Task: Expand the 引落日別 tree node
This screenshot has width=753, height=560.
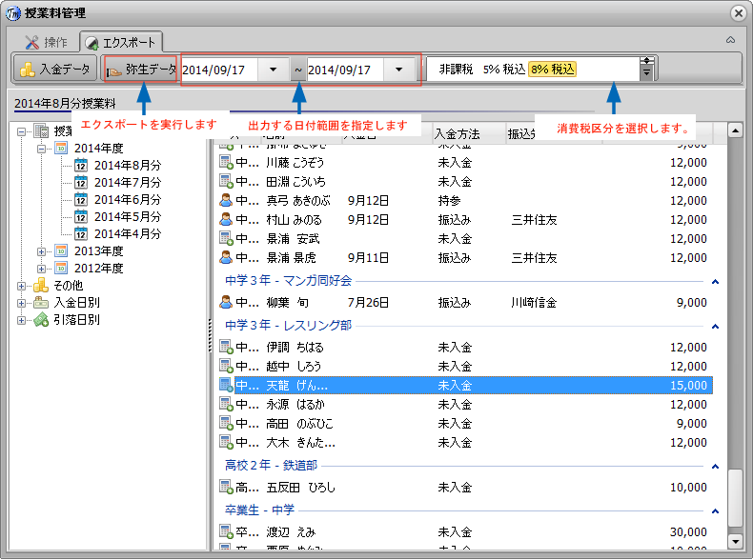Action: click(22, 320)
